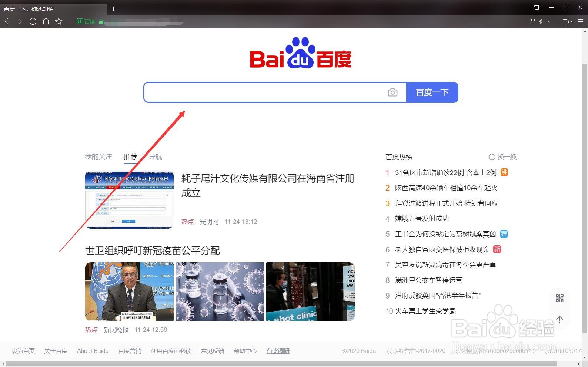Viewport: 588px width, 367px height.
Task: Click the QR code icon in browser toolbar
Action: point(533,21)
